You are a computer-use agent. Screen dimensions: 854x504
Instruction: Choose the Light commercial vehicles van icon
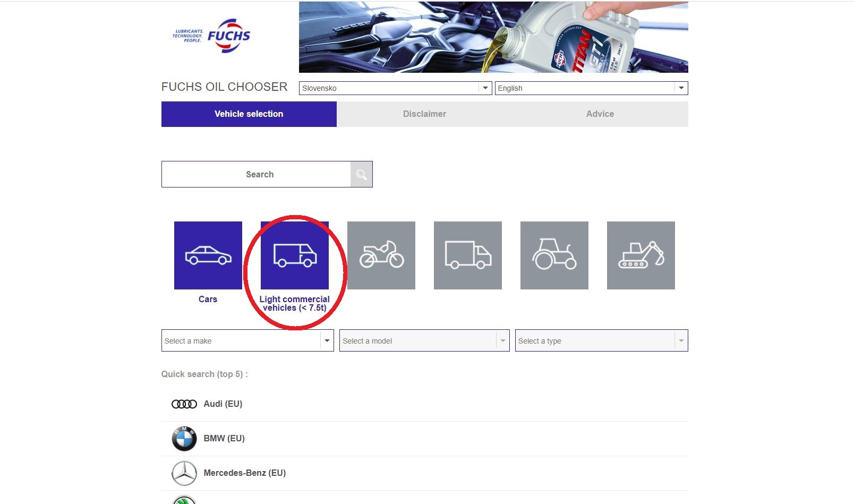coord(295,255)
